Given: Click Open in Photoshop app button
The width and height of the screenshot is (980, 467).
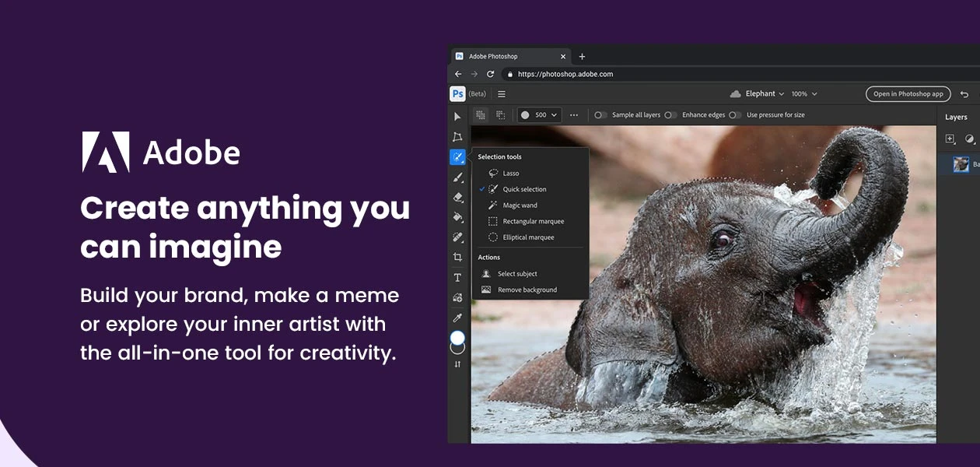Looking at the screenshot, I should [x=908, y=94].
